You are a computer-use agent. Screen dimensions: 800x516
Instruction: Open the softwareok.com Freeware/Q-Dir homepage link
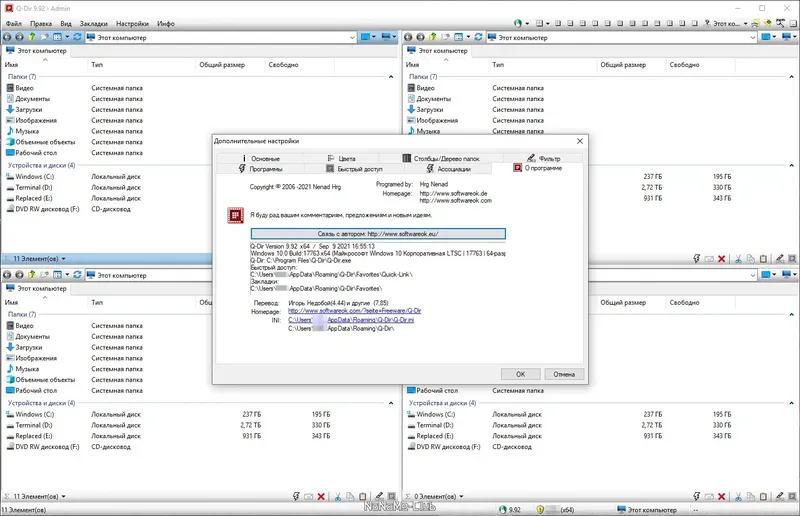coord(354,310)
